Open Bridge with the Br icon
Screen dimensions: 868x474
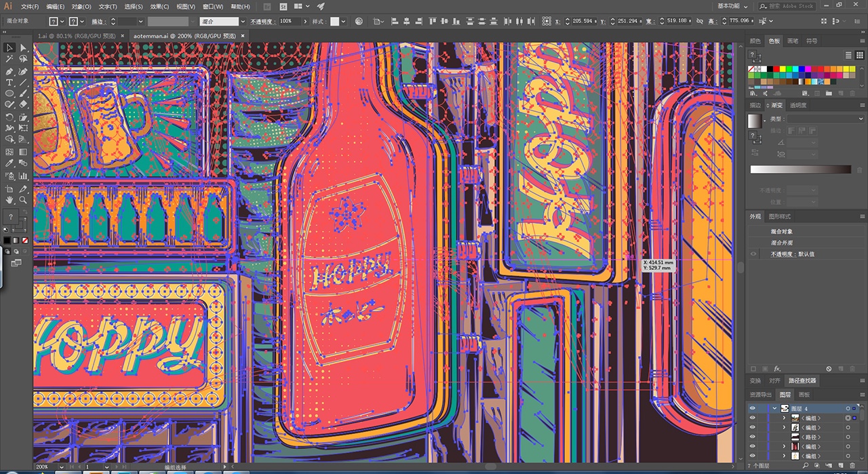coord(267,6)
